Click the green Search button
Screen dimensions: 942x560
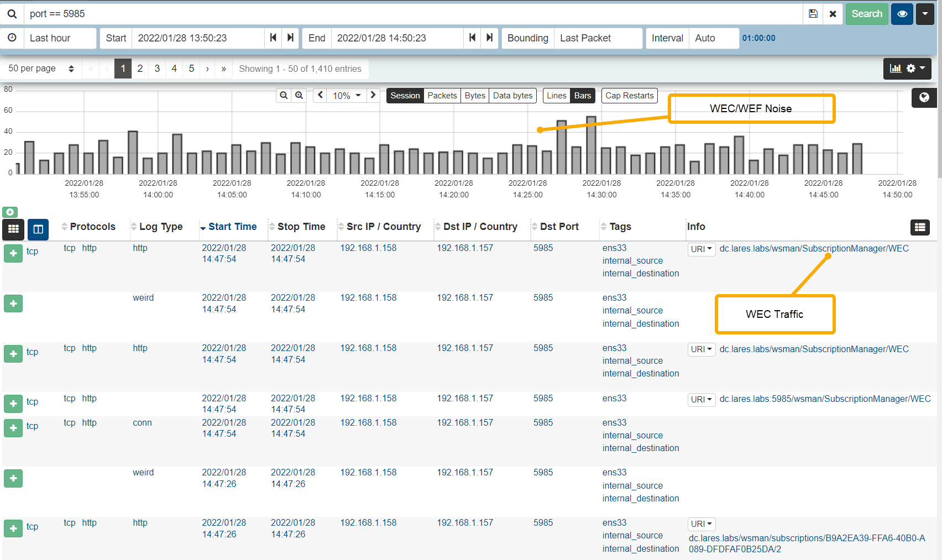coord(866,14)
